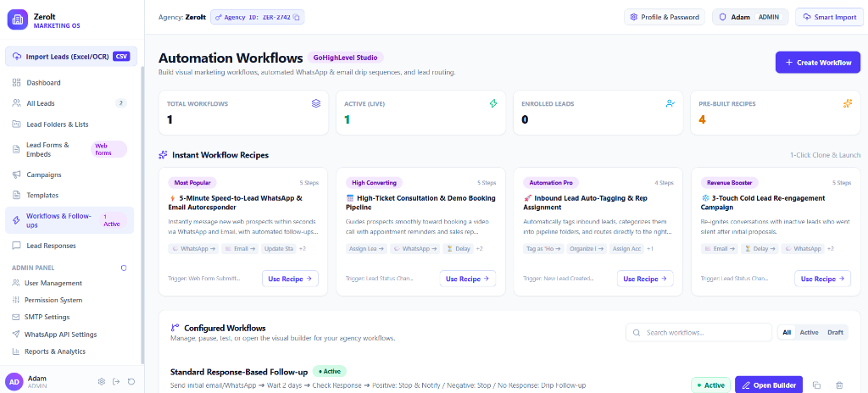Viewport: 868px width, 393px height.
Task: Open Lead Responses in sidebar
Action: click(x=71, y=246)
